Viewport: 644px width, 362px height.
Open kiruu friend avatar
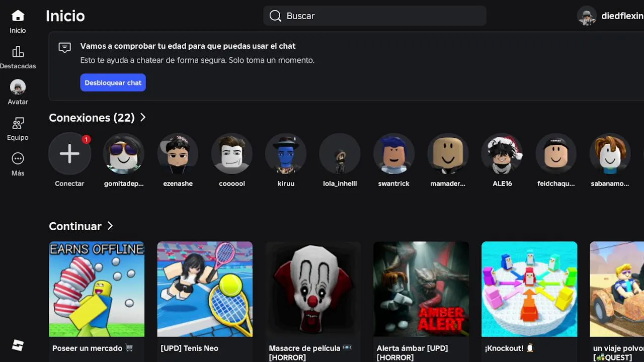[286, 154]
